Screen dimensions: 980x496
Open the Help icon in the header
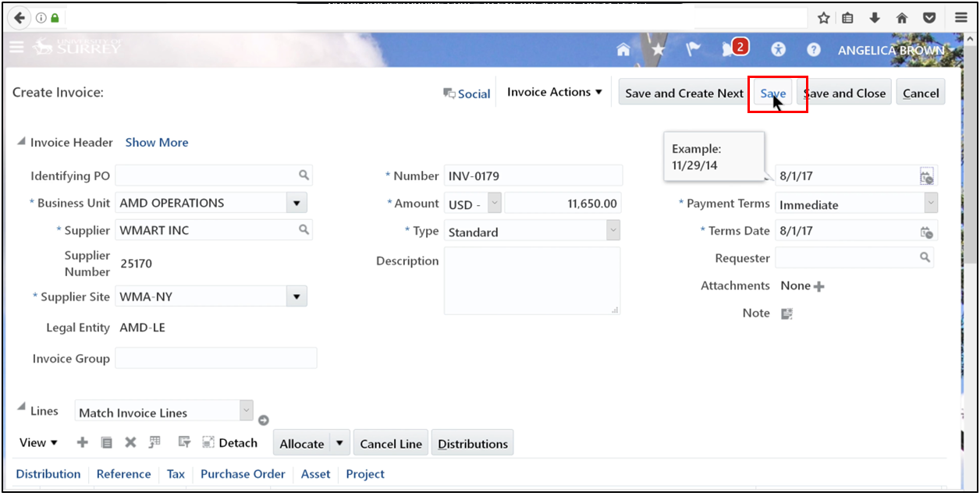[x=813, y=48]
